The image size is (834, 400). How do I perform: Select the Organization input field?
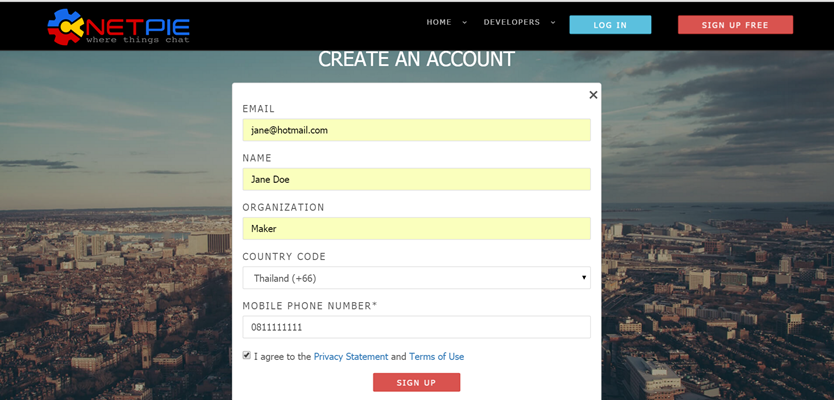click(x=416, y=228)
